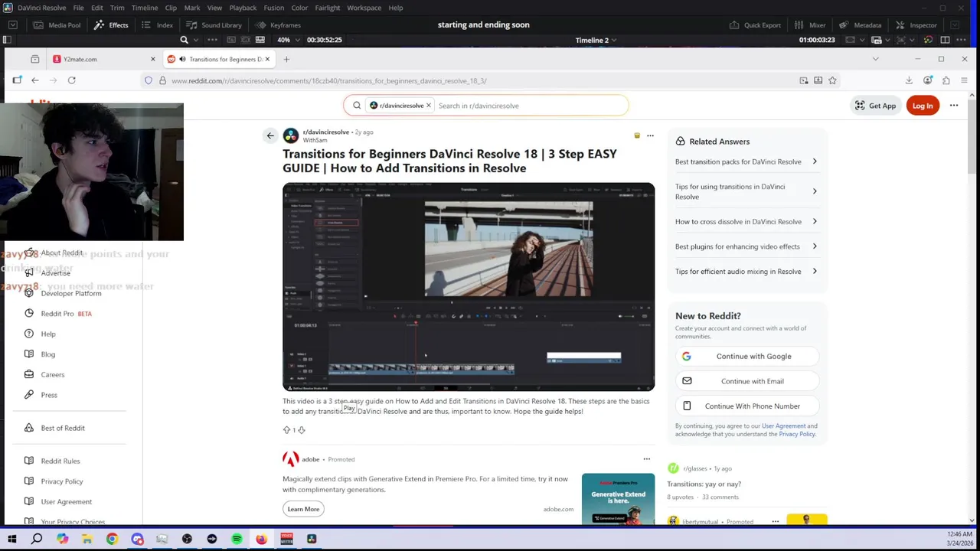The height and width of the screenshot is (551, 980).
Task: Click Learn More on the Adobe ad
Action: [303, 509]
